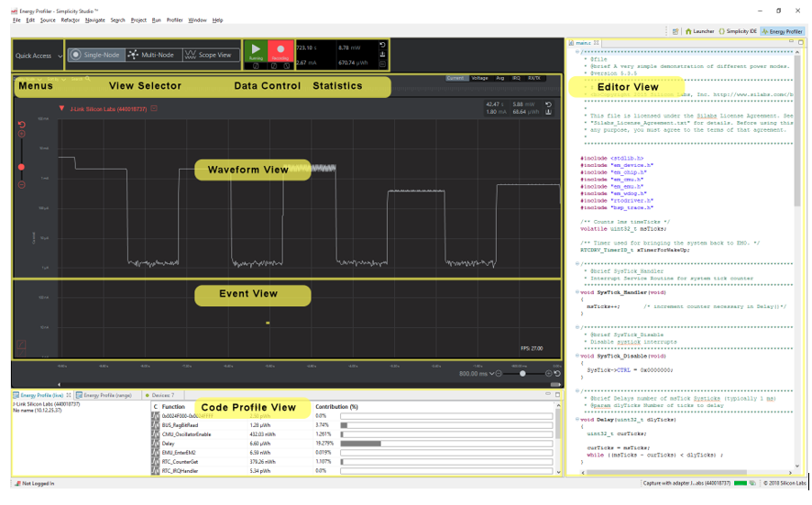Click the search magnifier in the waveform menu
This screenshot has height=505, width=812.
pos(88,79)
